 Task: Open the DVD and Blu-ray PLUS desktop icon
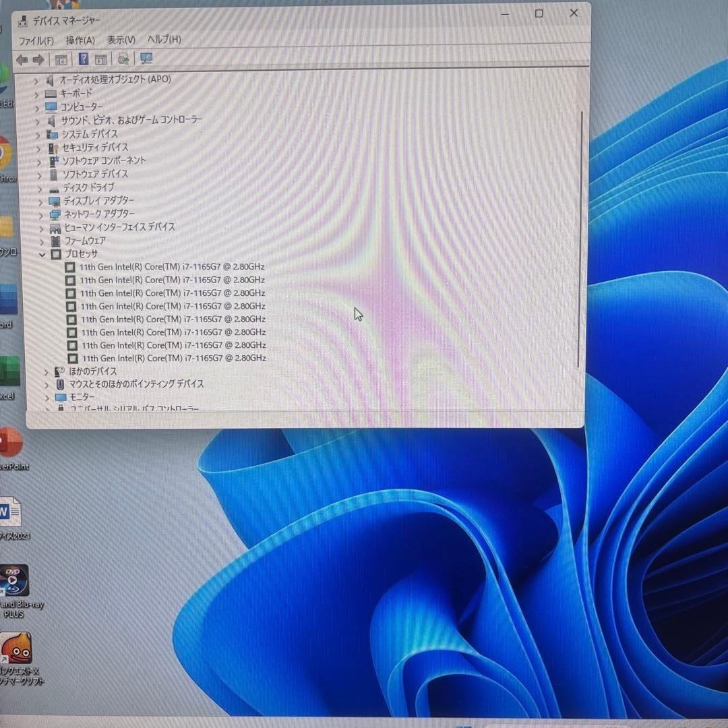coord(15,581)
